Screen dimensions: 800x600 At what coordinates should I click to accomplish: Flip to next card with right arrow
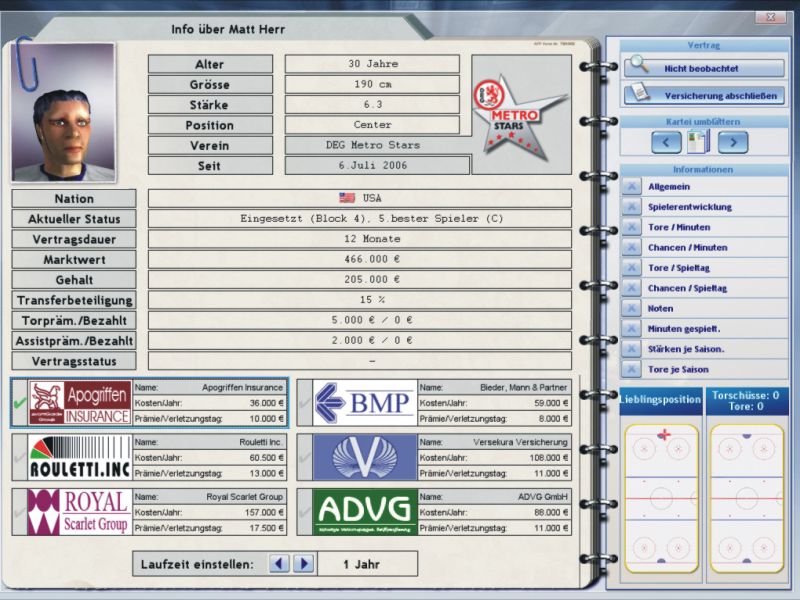[x=733, y=142]
